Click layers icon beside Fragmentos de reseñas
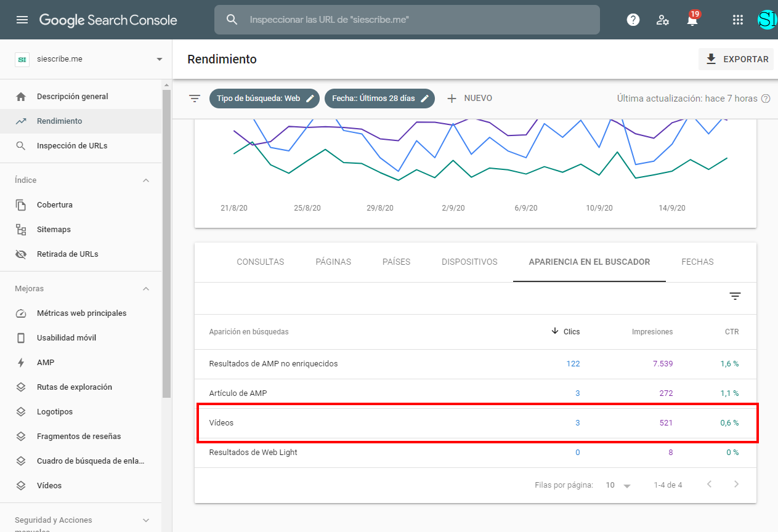 (x=21, y=437)
